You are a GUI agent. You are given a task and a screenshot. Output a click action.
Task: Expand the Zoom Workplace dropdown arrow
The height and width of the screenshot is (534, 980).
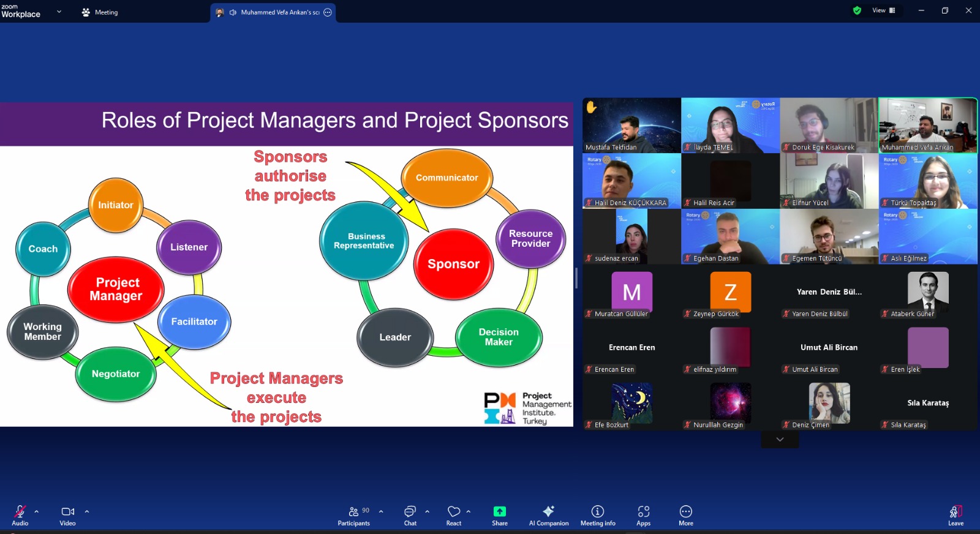pos(59,12)
